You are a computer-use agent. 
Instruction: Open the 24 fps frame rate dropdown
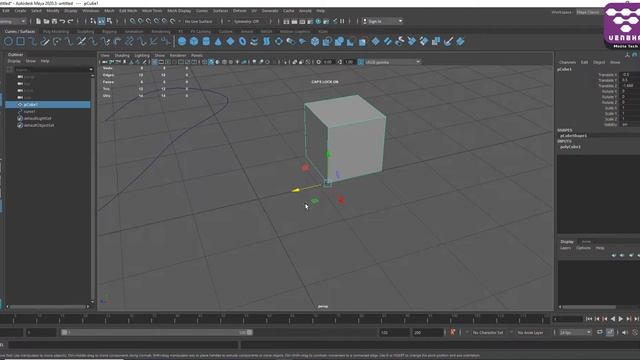tap(575, 333)
